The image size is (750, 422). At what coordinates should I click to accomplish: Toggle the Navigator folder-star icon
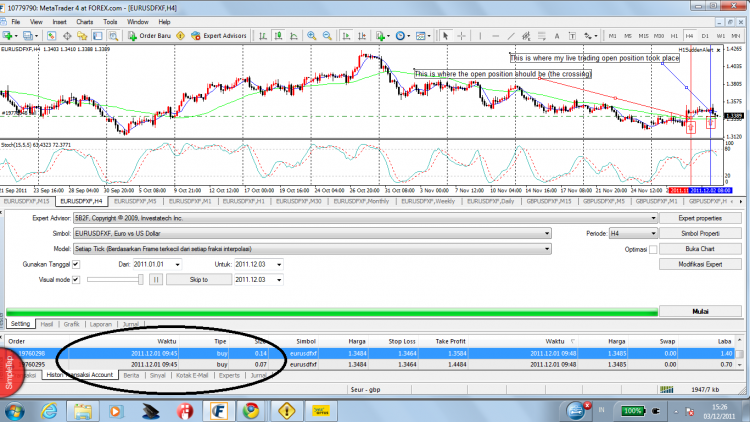82,36
